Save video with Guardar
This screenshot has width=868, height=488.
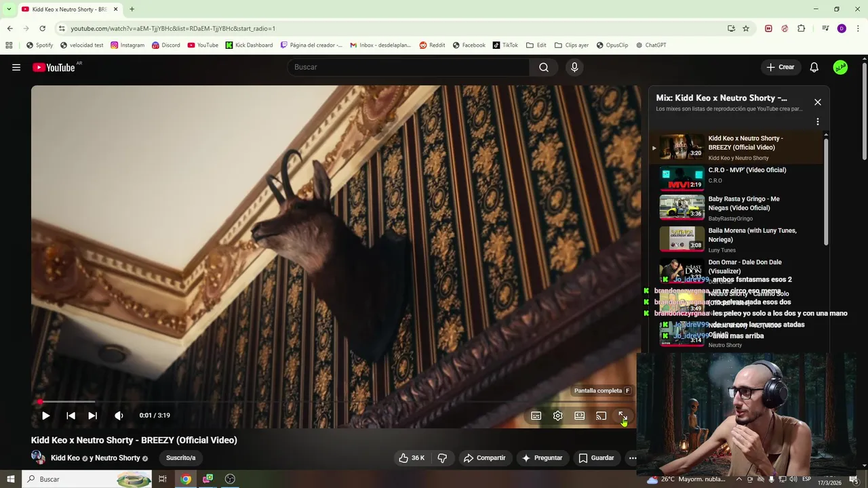(596, 458)
